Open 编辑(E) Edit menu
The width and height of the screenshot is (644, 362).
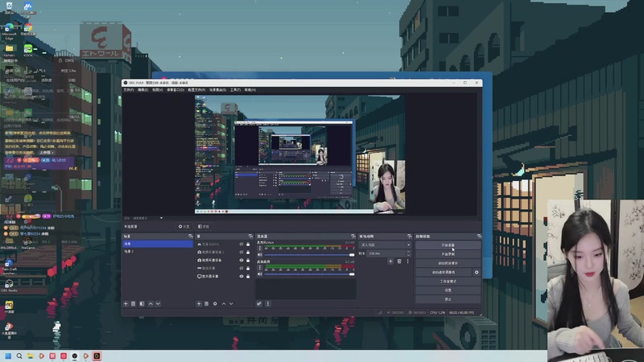pyautogui.click(x=142, y=90)
